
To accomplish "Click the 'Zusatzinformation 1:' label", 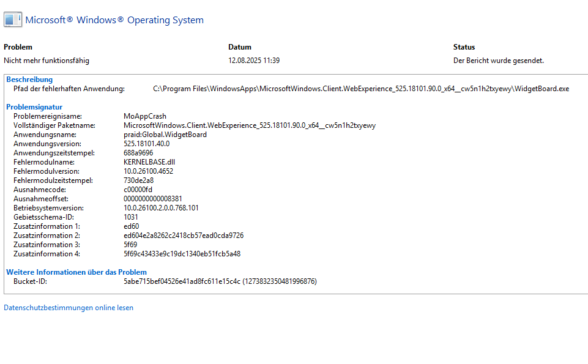I will tap(47, 226).
